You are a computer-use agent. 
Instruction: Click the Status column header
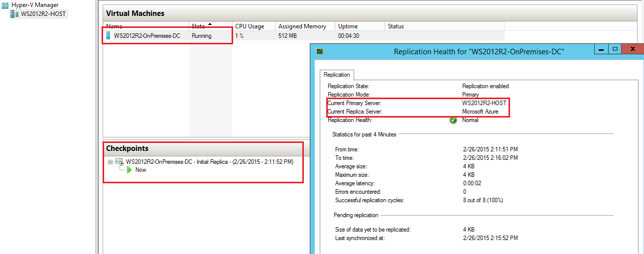pyautogui.click(x=395, y=26)
